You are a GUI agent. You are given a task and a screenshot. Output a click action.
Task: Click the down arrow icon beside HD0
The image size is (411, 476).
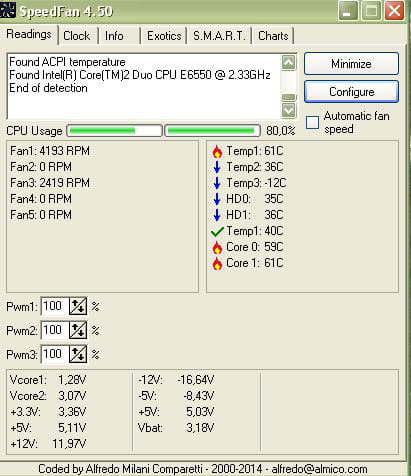pos(217,199)
